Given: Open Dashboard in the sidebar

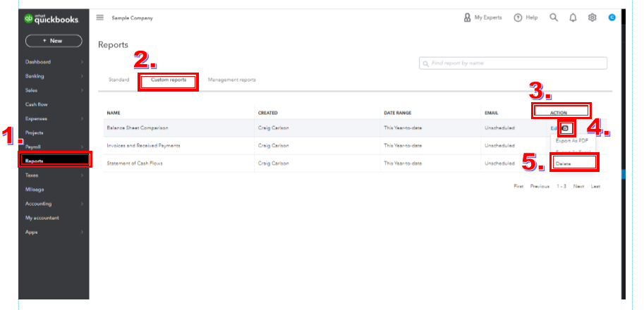Looking at the screenshot, I should [x=38, y=62].
